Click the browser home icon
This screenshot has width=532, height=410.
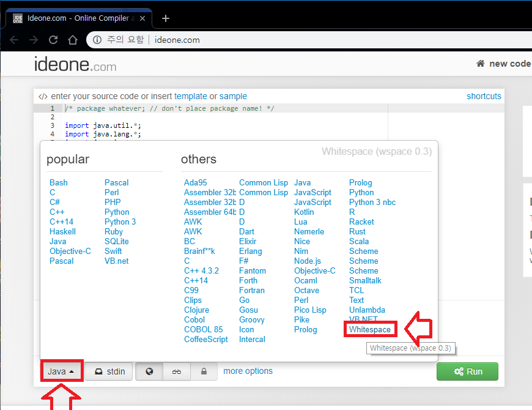73,40
